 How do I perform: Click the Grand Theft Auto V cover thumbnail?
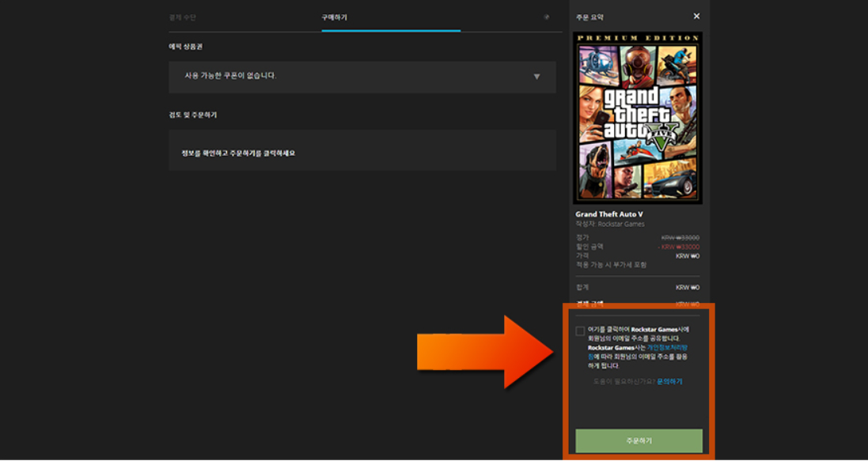click(638, 118)
